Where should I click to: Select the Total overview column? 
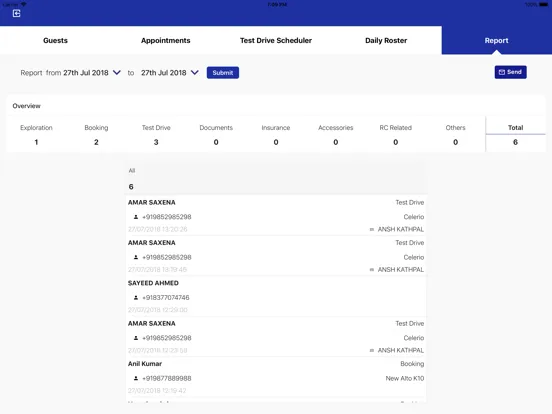pyautogui.click(x=515, y=135)
